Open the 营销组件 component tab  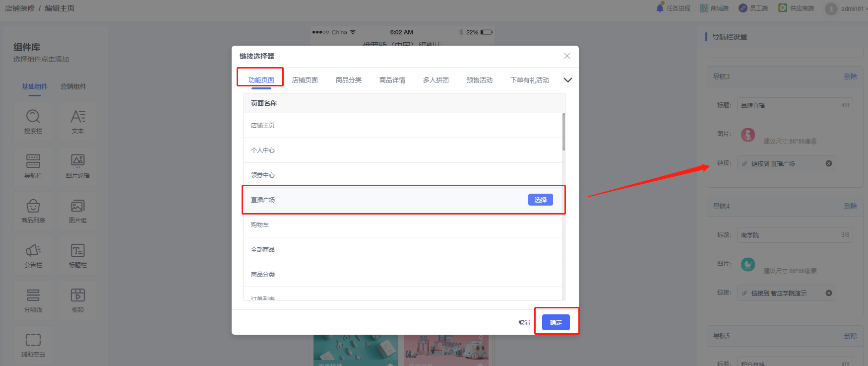73,86
